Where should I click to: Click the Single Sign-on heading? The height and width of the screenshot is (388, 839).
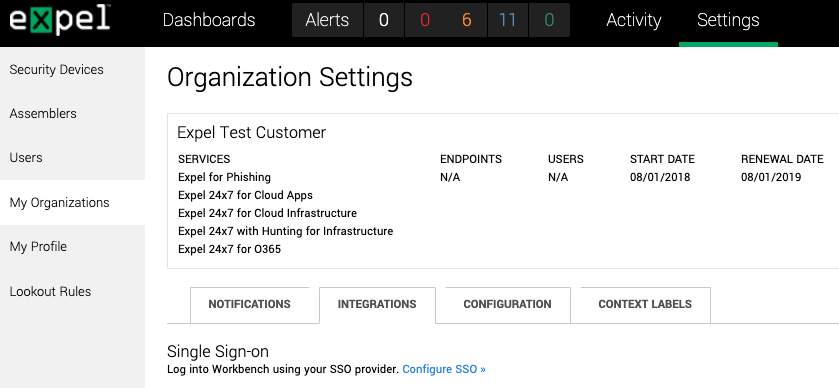(x=218, y=352)
